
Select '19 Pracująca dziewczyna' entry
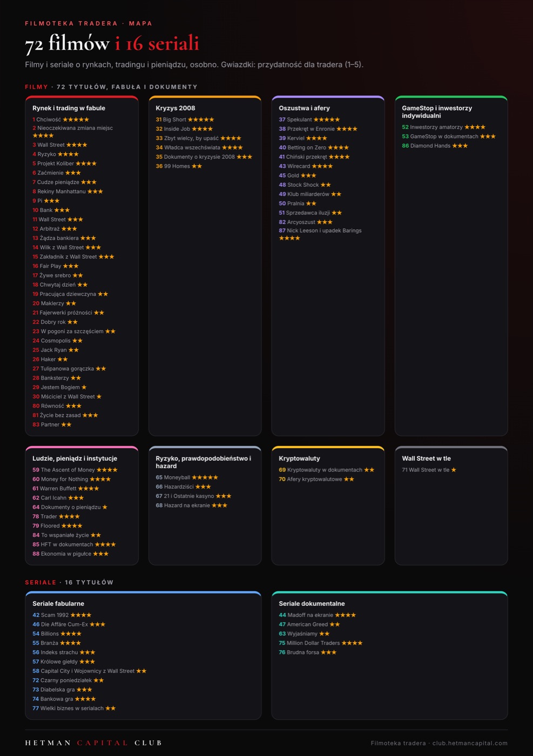tap(70, 294)
